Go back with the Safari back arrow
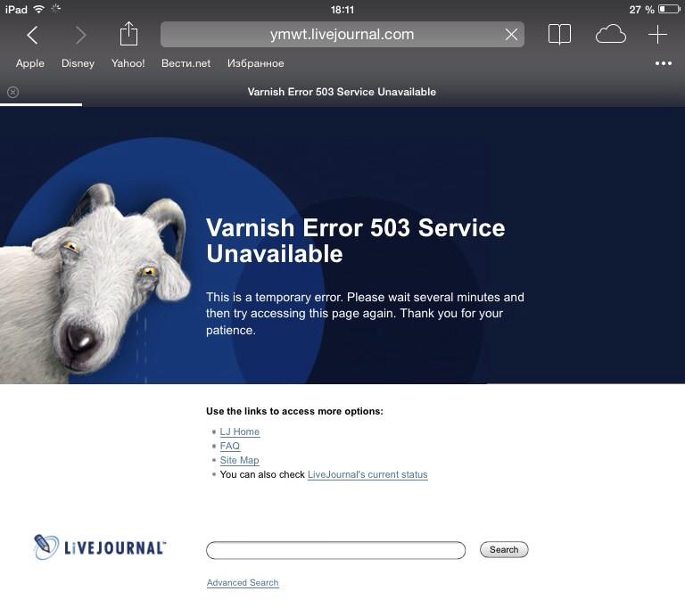This screenshot has width=685, height=616. click(32, 35)
